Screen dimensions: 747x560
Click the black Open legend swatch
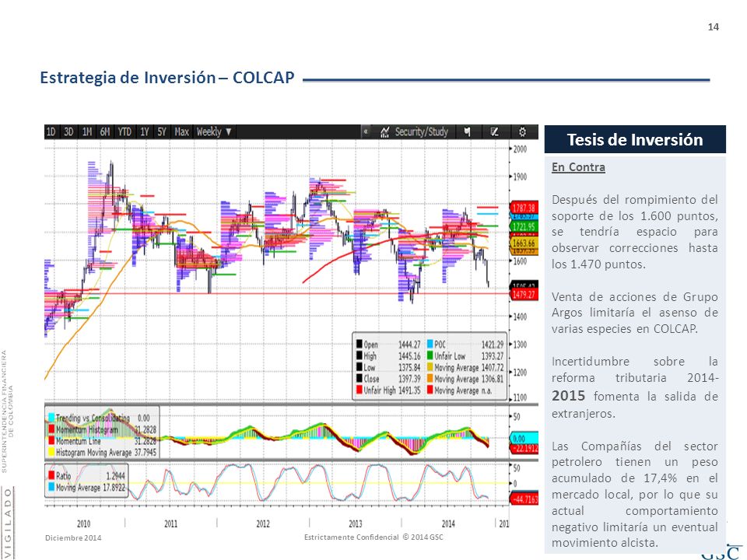pos(359,345)
